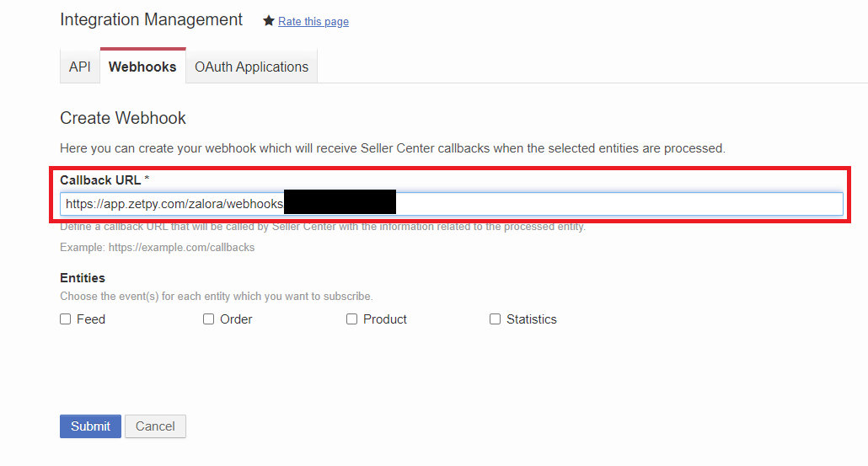Click the Create Webhook section heading

pyautogui.click(x=123, y=118)
